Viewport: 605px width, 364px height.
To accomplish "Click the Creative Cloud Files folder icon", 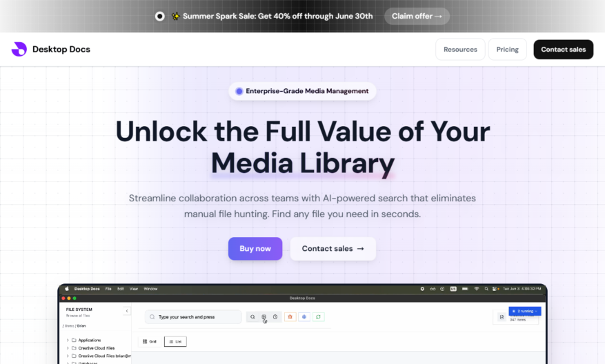I will point(74,348).
